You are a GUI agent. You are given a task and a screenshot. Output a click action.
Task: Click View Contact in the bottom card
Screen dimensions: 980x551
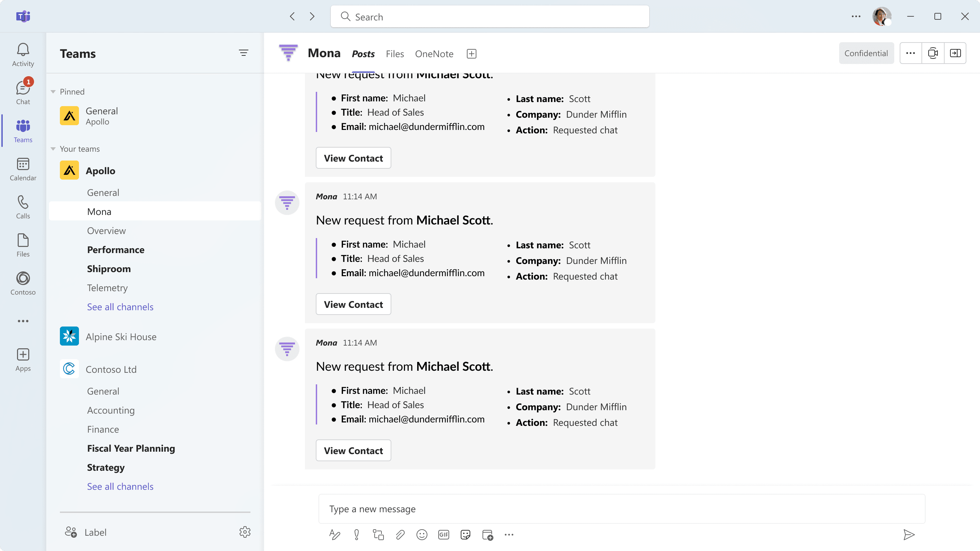coord(354,450)
